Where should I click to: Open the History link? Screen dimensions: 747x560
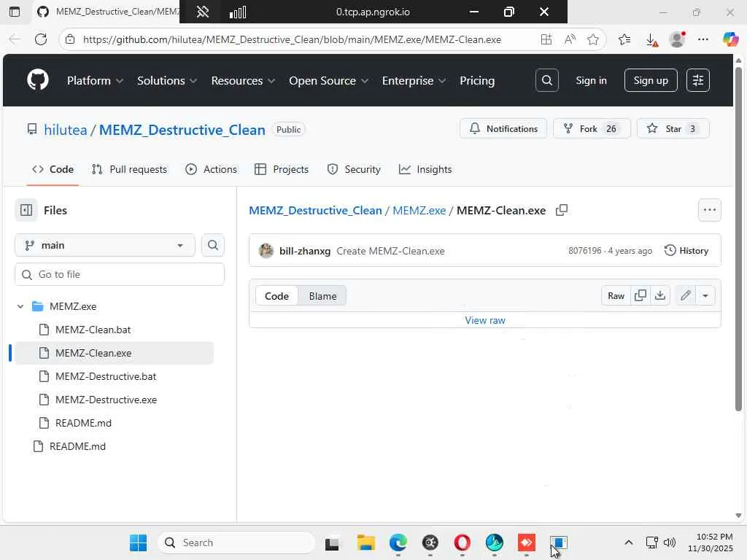[x=686, y=251]
